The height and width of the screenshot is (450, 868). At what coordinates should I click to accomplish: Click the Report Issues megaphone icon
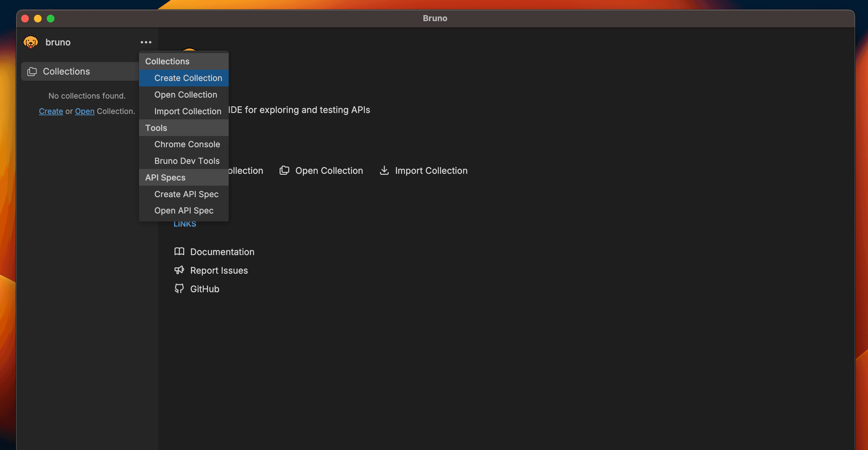click(179, 270)
